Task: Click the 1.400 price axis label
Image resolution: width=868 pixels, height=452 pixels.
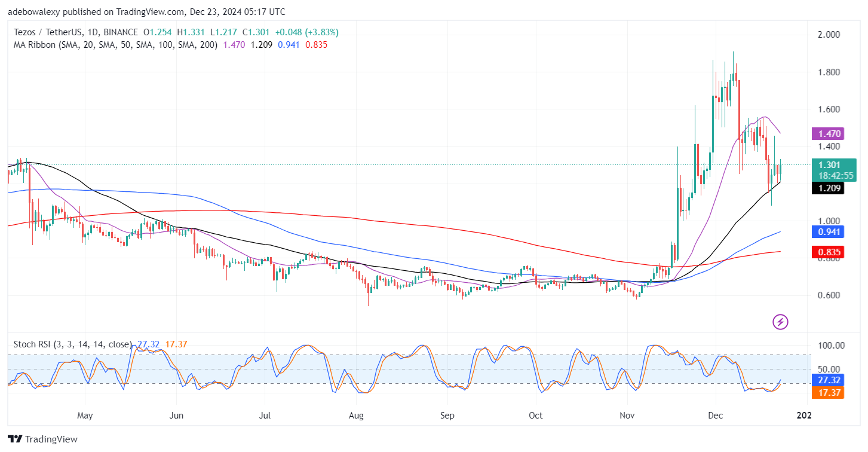Action: (x=828, y=146)
